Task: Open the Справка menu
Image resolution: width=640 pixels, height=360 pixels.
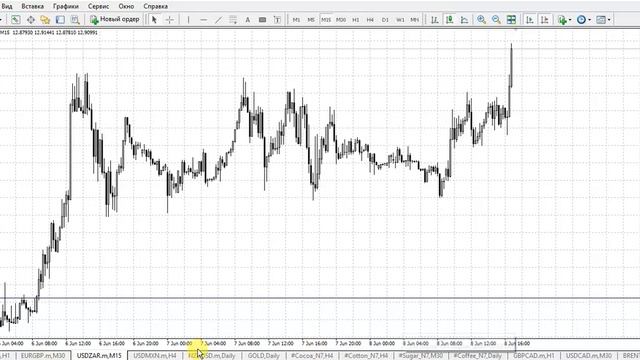Action: coord(156,7)
